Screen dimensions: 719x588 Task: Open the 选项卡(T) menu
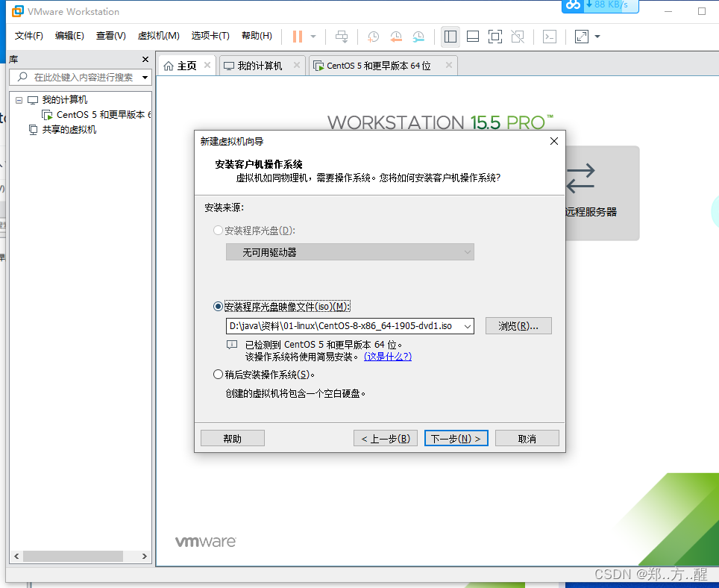(210, 36)
